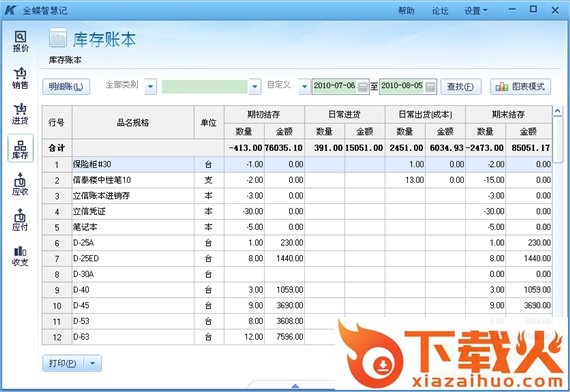Open the 全部类别 category dropdown
Screen dimensions: 570x392
(x=150, y=87)
